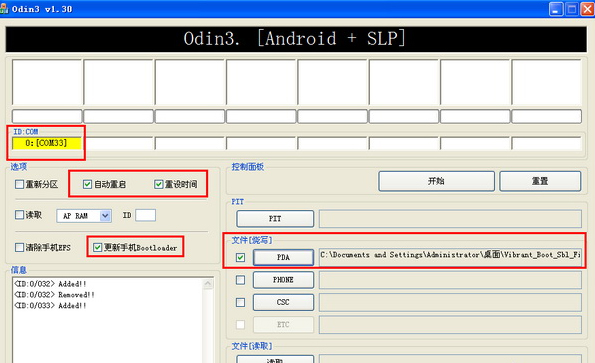Screen dimensions: 595x363
Task: Click the ID input field
Action: [x=145, y=215]
